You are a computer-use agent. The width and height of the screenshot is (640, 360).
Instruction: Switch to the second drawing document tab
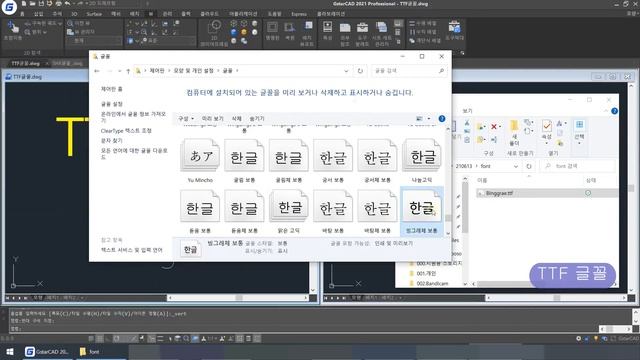67,63
